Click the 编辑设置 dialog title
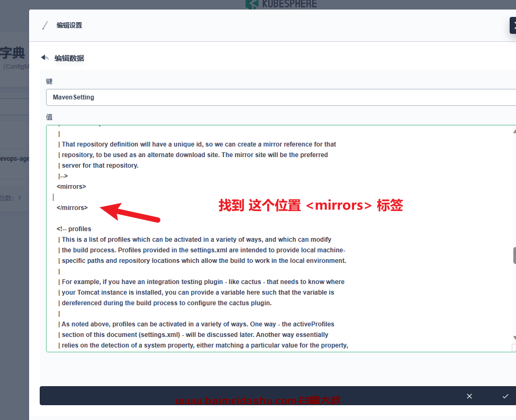516x420 pixels. (69, 25)
